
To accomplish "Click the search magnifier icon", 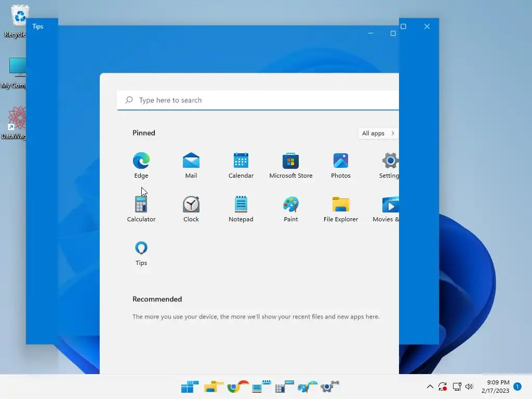I will pos(129,100).
